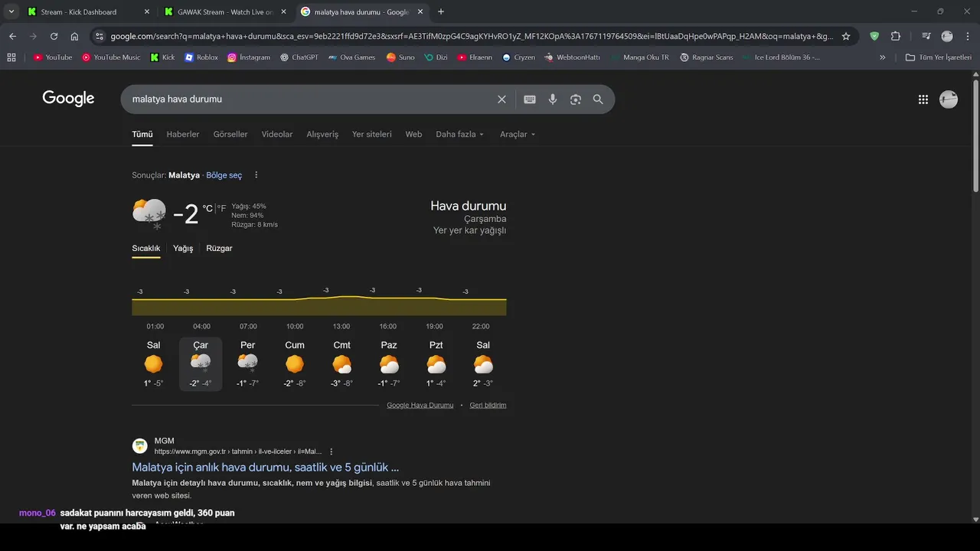
Task: Select Cum day forecast
Action: pyautogui.click(x=295, y=364)
